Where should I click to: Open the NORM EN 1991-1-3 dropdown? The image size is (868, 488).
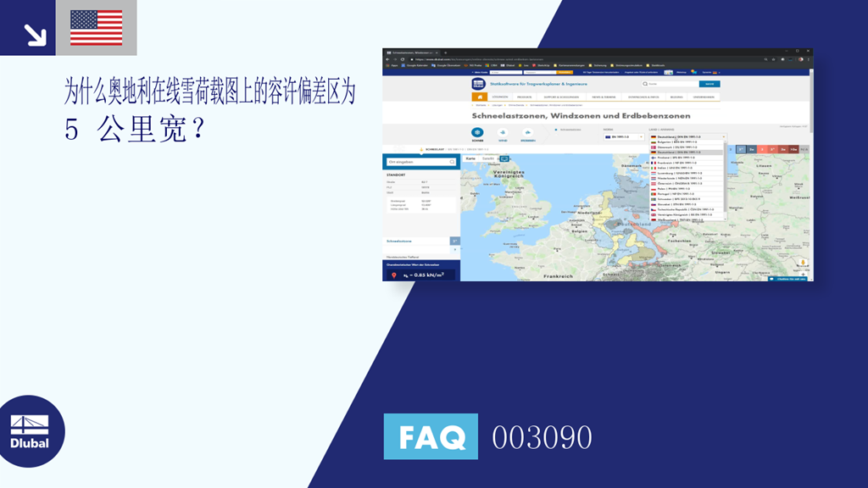pos(623,136)
